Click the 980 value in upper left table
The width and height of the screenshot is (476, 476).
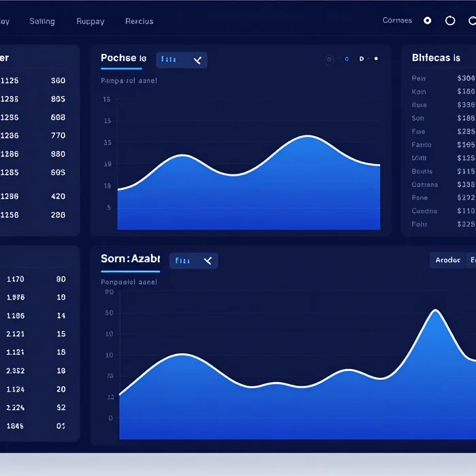(58, 154)
